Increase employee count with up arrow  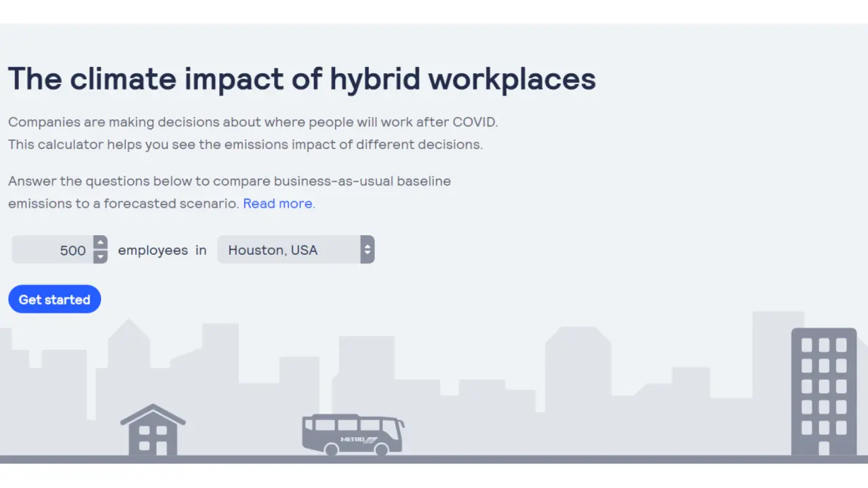click(x=100, y=243)
